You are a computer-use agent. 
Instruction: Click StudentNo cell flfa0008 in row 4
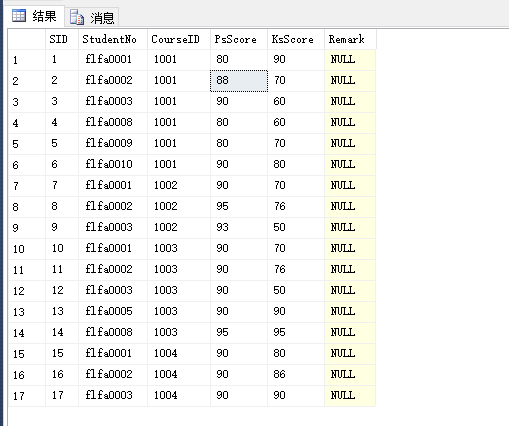[113, 123]
